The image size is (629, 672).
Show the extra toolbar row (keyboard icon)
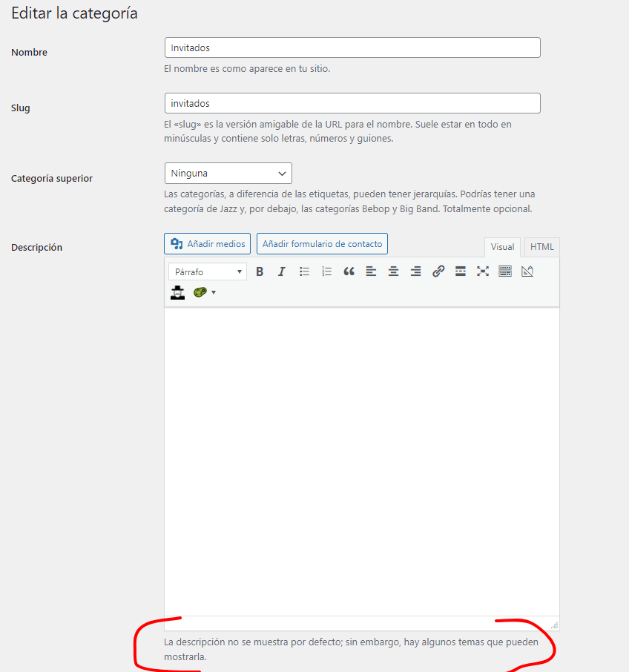tap(504, 271)
